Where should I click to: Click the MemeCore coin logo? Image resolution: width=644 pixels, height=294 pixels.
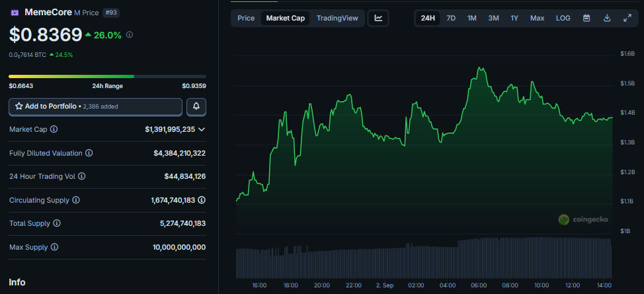(15, 12)
